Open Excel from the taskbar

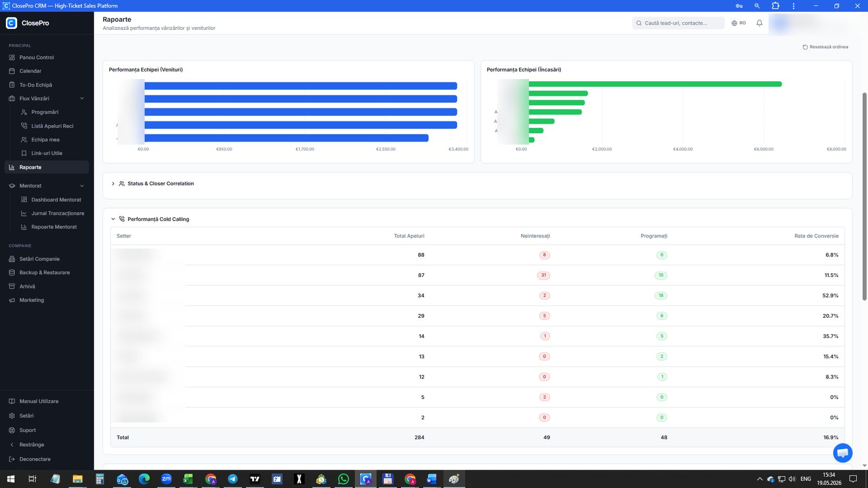point(188,479)
